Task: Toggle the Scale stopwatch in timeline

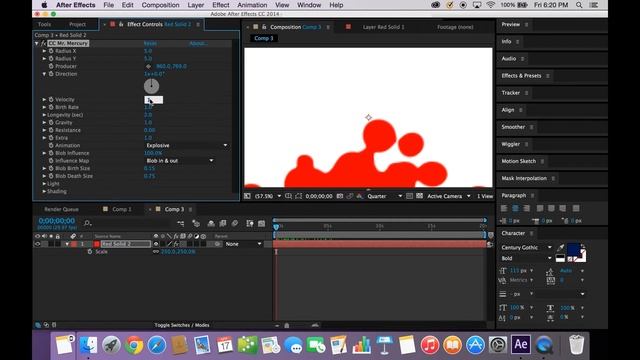Action: pos(90,252)
